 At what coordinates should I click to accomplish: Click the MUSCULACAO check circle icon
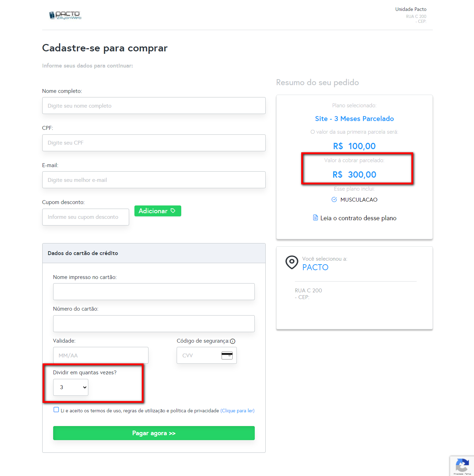(334, 199)
